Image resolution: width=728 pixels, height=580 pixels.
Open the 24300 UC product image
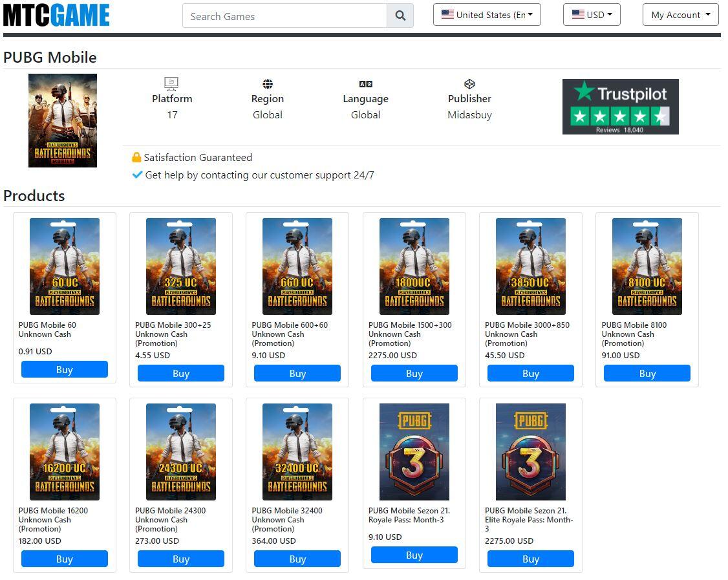click(x=181, y=452)
